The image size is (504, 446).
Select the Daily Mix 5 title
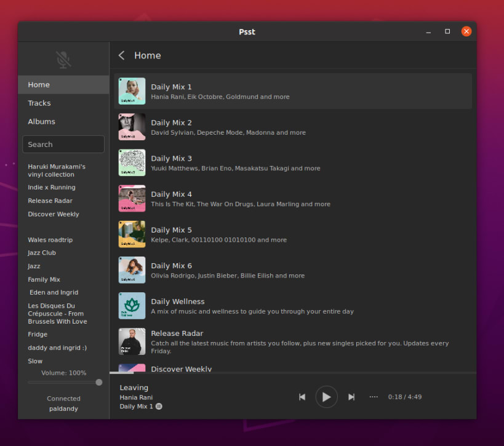[x=171, y=230]
